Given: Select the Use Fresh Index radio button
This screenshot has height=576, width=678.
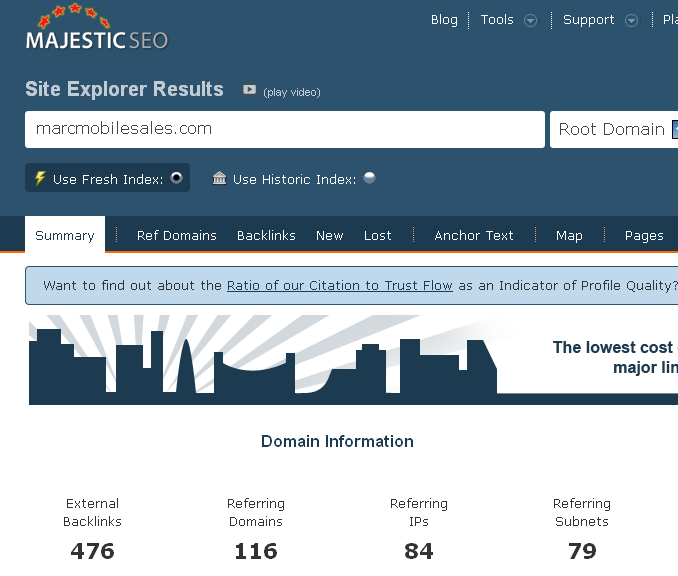Looking at the screenshot, I should click(176, 179).
